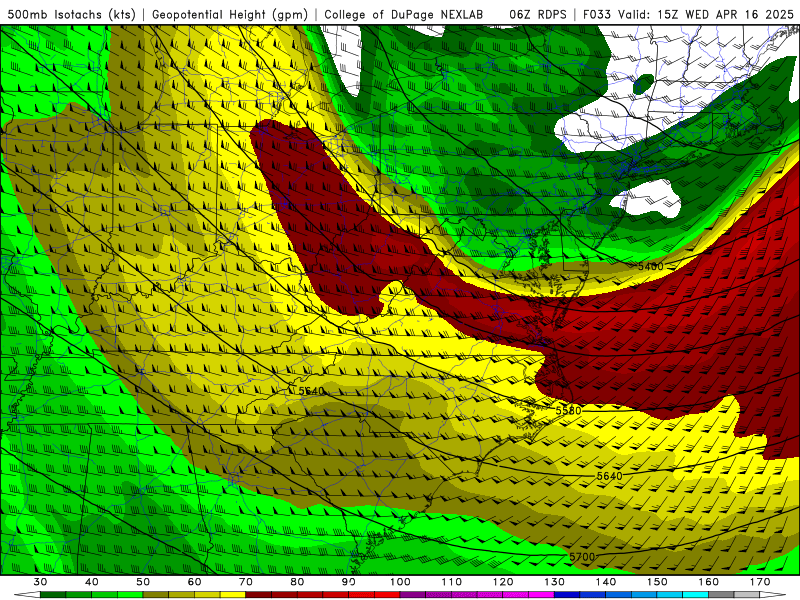Click the '90' value on the color scale
The height and width of the screenshot is (600, 800).
click(x=348, y=582)
